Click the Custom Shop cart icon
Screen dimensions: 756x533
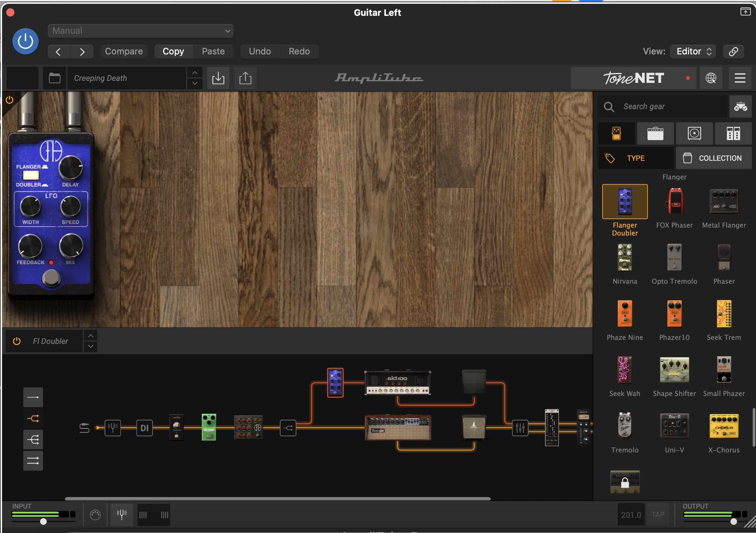point(740,107)
